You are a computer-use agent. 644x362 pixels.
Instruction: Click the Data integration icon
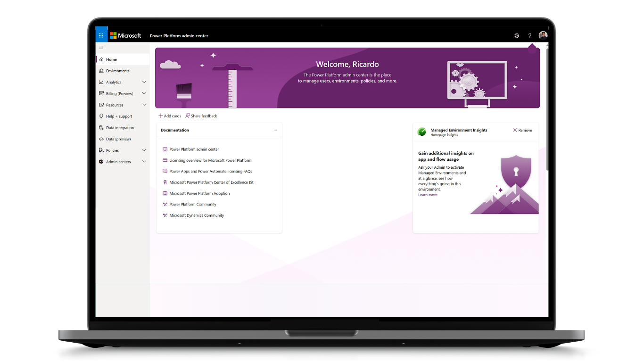click(101, 128)
